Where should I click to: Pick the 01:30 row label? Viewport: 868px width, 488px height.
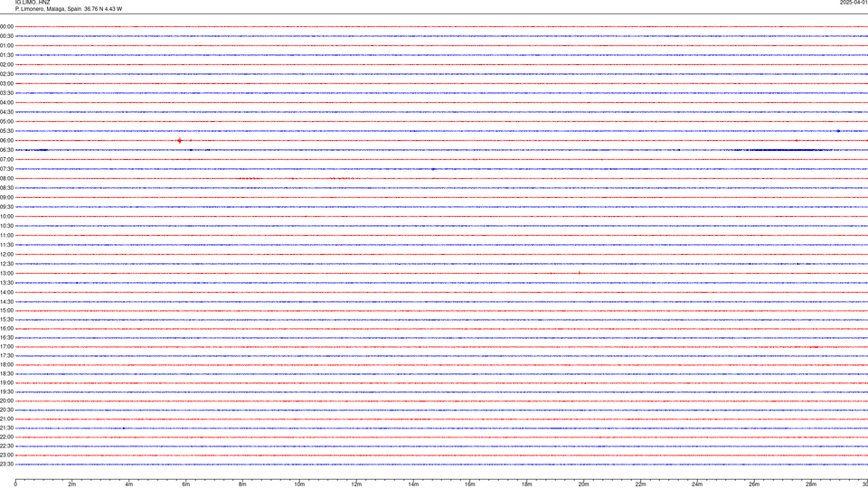[6, 55]
